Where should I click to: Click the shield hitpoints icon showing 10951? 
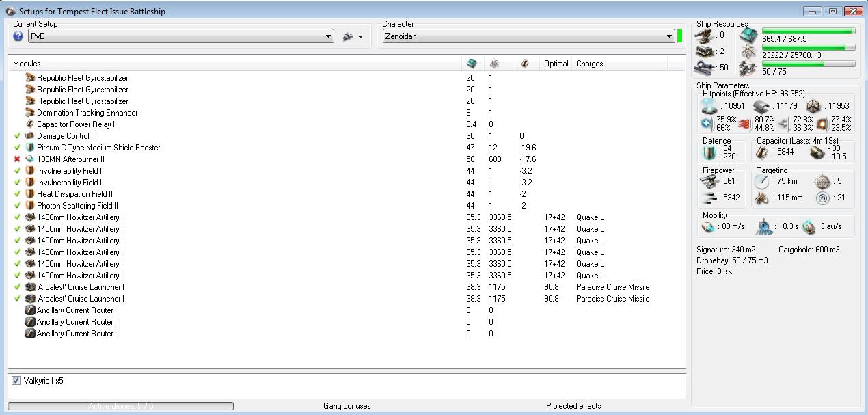click(709, 106)
